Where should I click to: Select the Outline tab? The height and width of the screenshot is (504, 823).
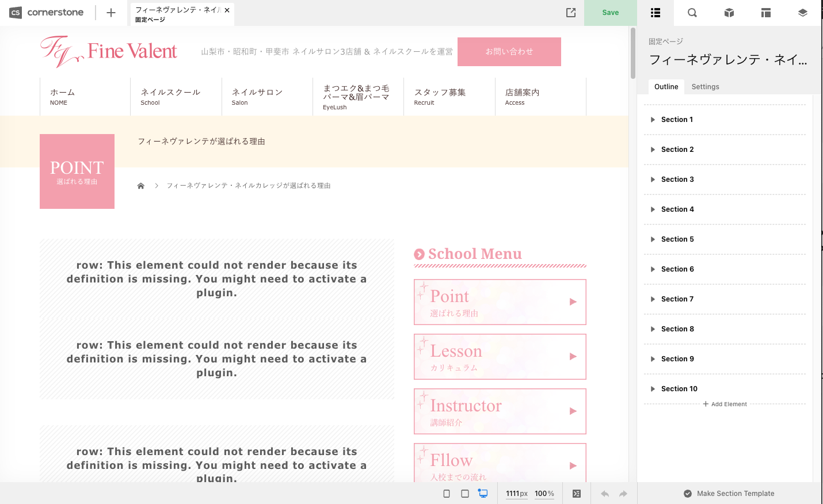pos(666,87)
